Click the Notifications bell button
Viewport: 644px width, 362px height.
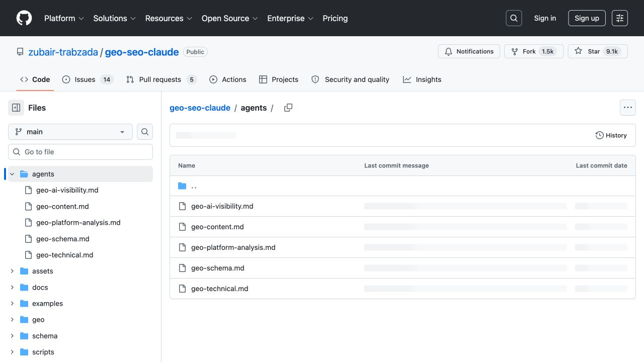tap(469, 51)
